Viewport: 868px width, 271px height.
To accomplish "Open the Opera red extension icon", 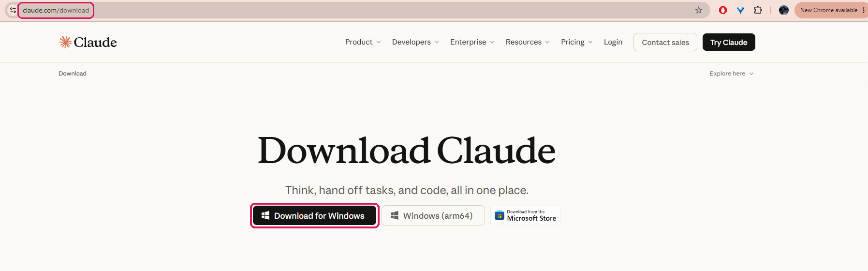I will point(723,10).
